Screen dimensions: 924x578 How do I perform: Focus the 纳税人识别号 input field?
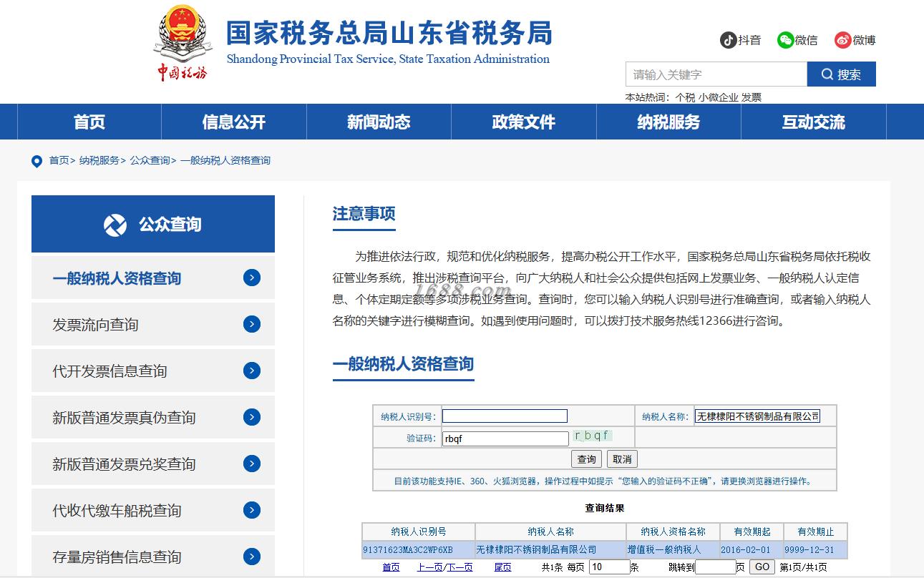click(x=505, y=416)
